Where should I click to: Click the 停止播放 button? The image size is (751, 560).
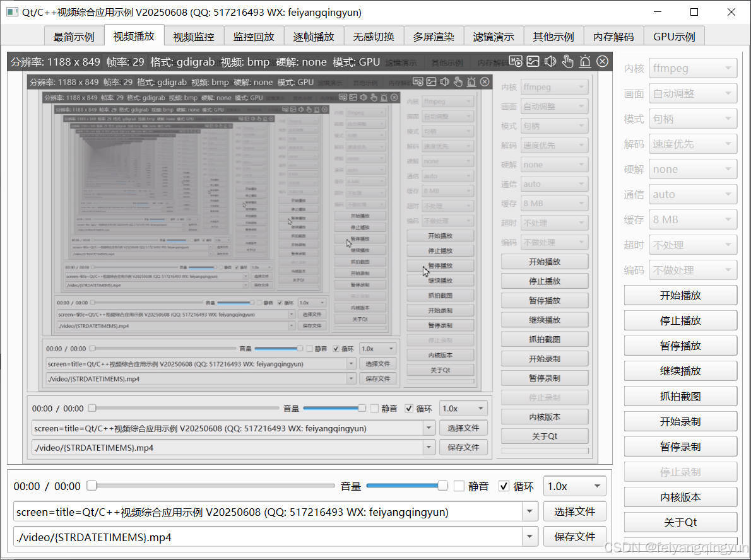(680, 321)
